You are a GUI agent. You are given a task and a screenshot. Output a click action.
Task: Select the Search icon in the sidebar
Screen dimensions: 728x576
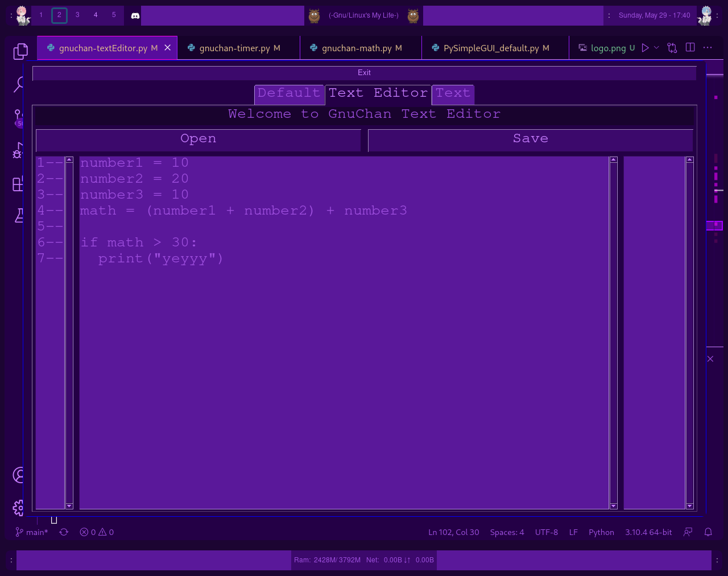pyautogui.click(x=20, y=84)
